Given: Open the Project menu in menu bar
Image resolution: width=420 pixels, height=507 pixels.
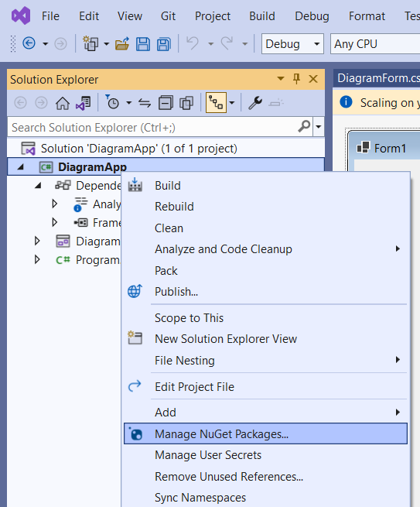Looking at the screenshot, I should coord(212,15).
